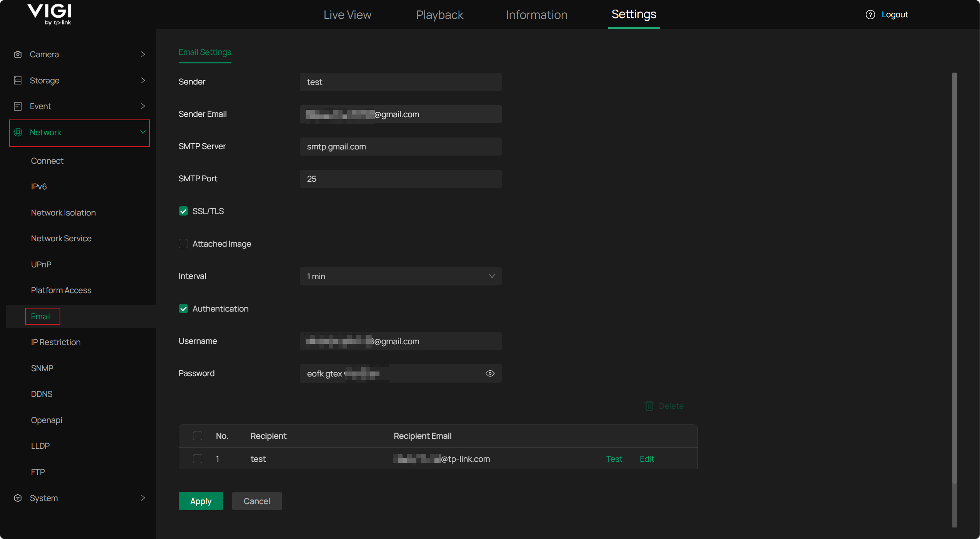Screen dimensions: 980x539
Task: Click the help question mark icon
Action: click(870, 15)
